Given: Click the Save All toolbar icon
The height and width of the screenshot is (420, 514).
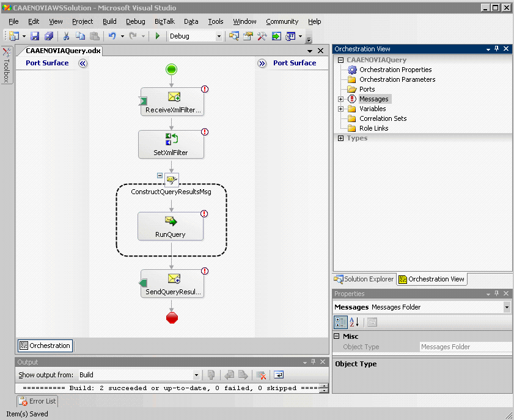Looking at the screenshot, I should tap(49, 36).
